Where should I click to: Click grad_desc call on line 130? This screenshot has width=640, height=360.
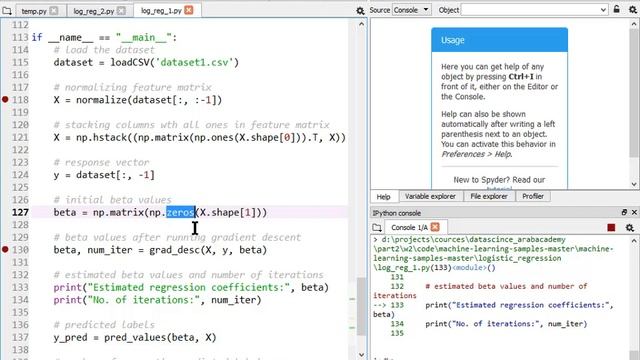175,250
